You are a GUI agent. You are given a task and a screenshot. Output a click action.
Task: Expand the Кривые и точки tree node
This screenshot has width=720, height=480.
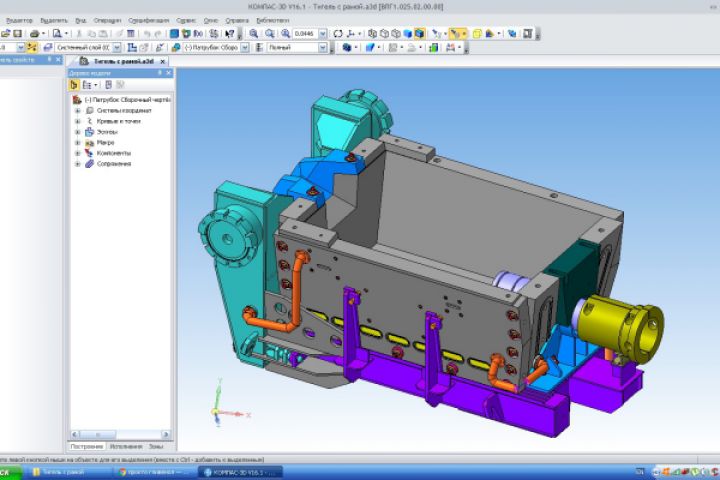[x=78, y=121]
